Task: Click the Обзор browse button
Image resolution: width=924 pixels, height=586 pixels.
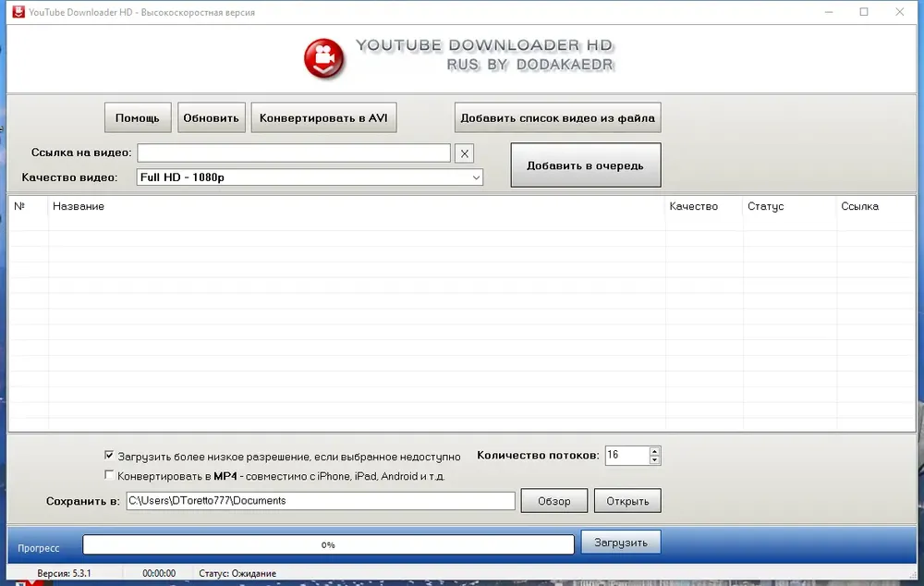Action: coord(553,501)
